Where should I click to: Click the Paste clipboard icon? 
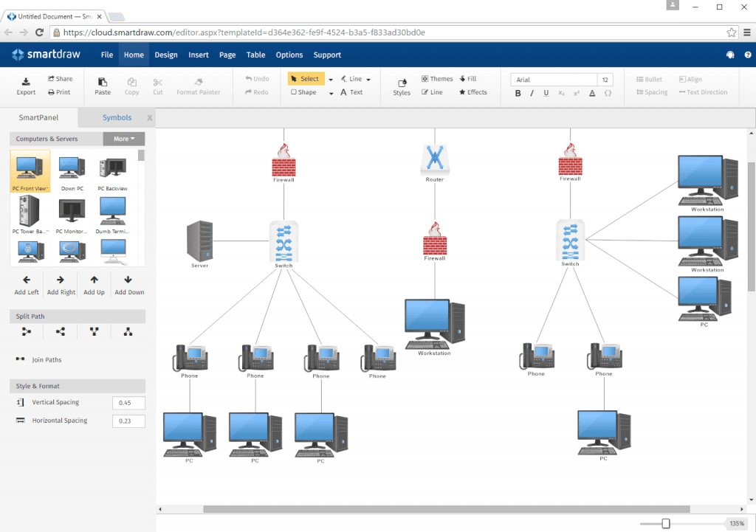pos(103,82)
